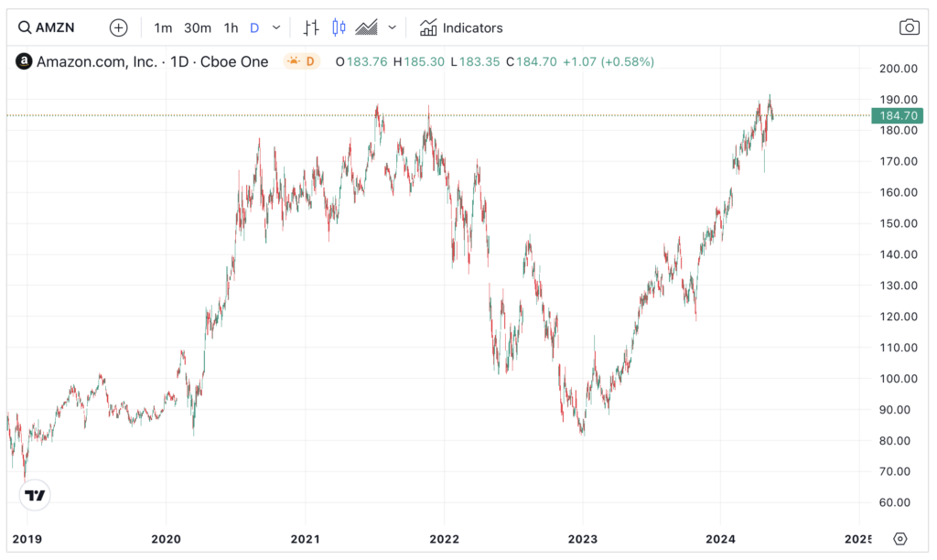Select the D daily timeframe
Image resolution: width=937 pixels, height=560 pixels.
(254, 27)
